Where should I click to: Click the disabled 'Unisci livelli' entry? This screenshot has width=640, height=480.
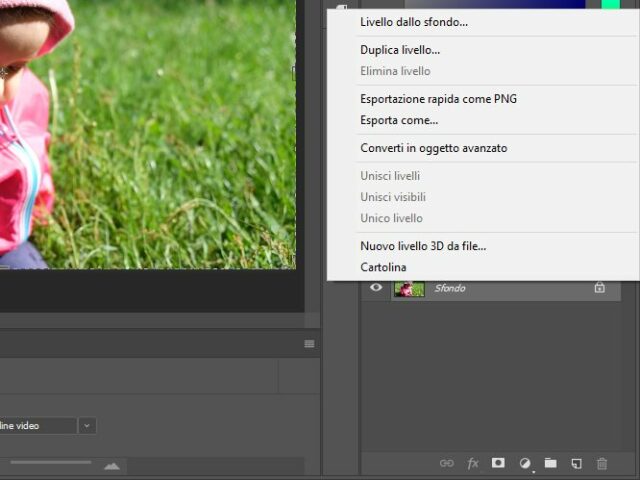coord(390,176)
